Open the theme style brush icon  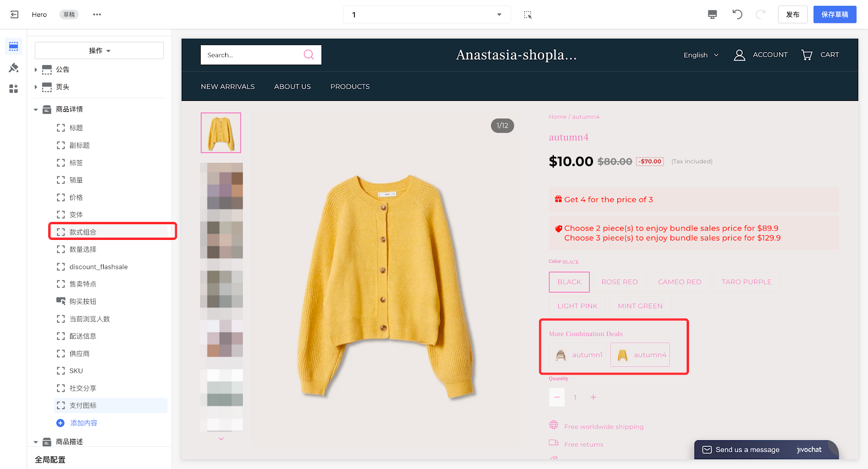pyautogui.click(x=14, y=68)
